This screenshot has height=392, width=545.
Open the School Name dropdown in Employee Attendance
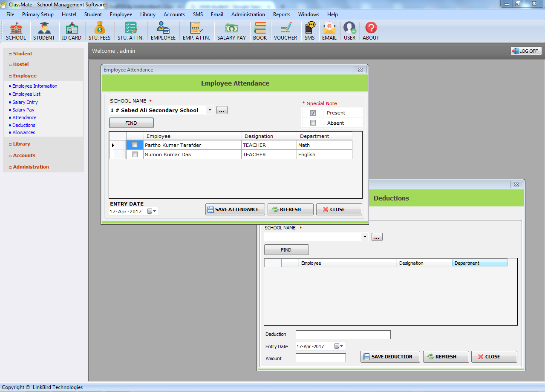pos(209,110)
